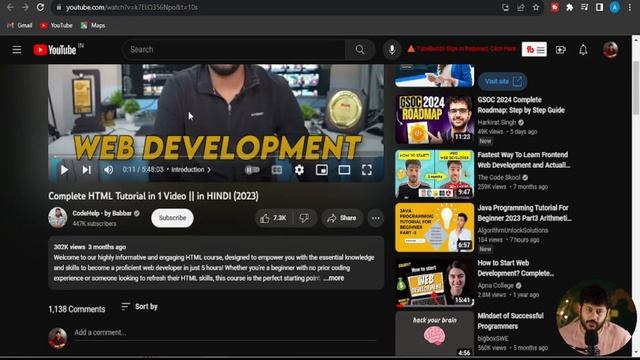This screenshot has width=640, height=360.
Task: Click the TubeBuddy sign in warning
Action: (x=462, y=49)
